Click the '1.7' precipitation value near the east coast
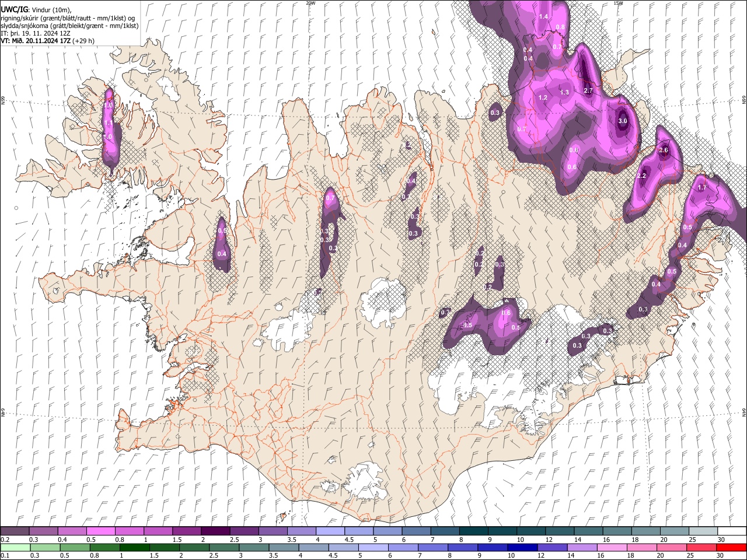This screenshot has height=560, width=747. coord(702,188)
